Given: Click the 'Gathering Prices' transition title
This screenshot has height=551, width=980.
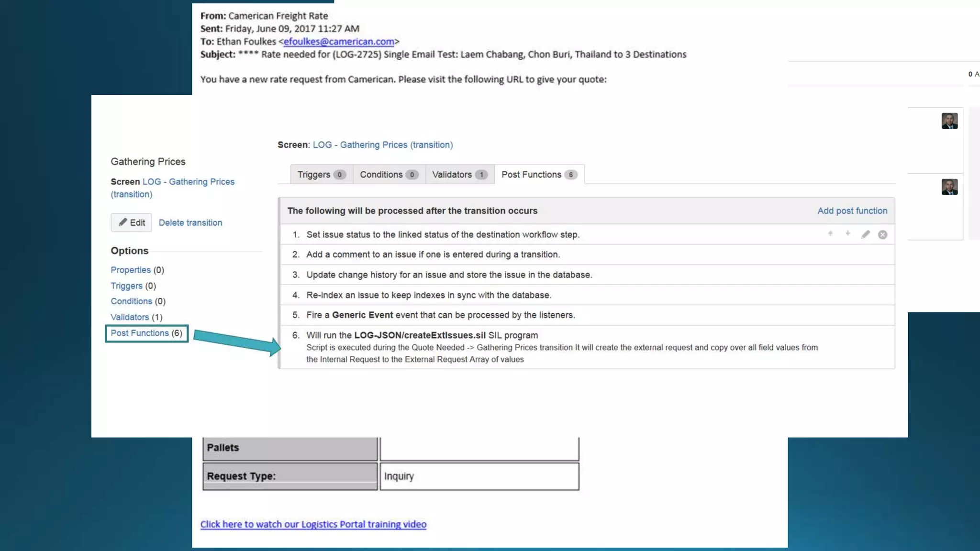Looking at the screenshot, I should (148, 162).
